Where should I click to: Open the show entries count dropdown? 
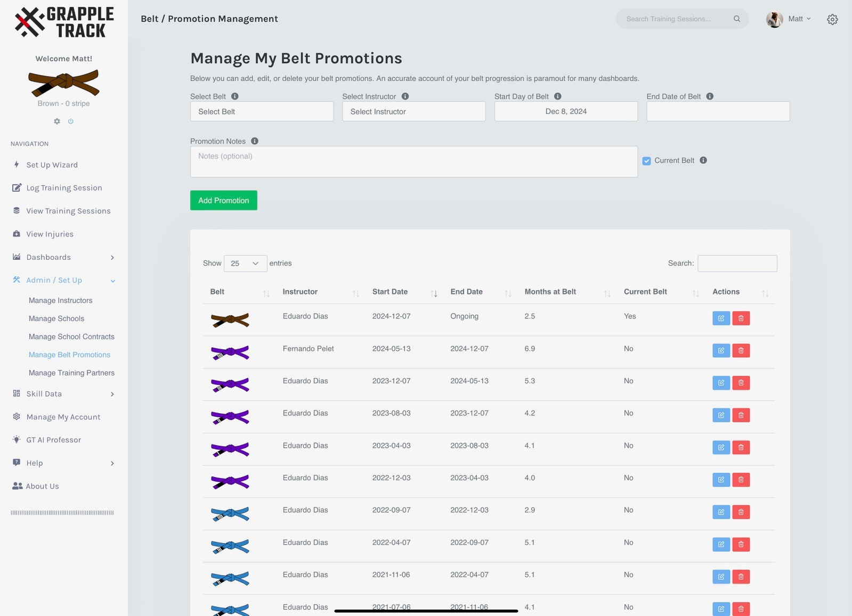click(x=245, y=264)
